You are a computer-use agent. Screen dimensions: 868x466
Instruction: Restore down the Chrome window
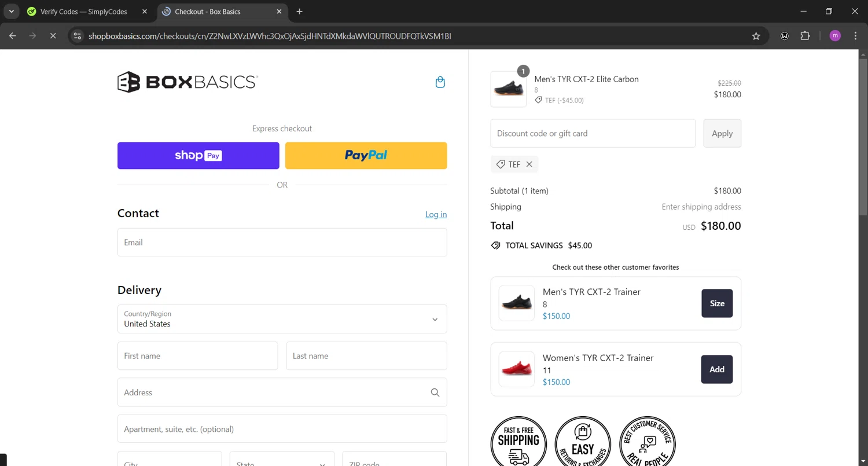point(829,12)
